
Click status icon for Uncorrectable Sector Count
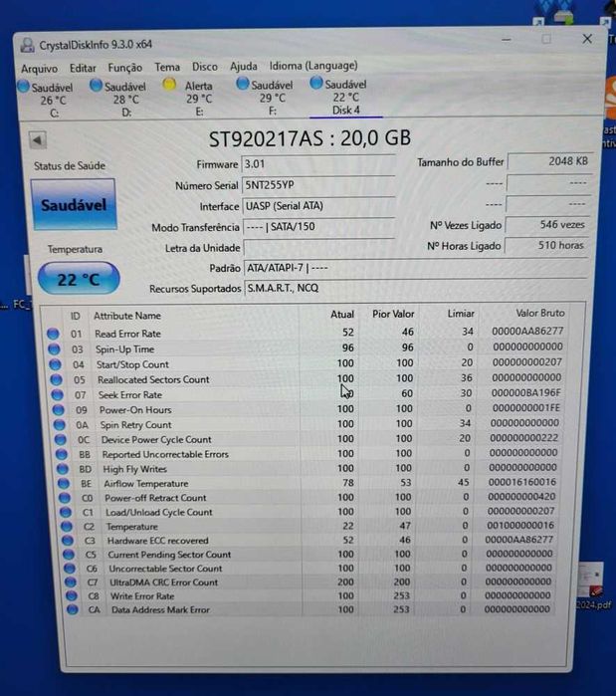pos(70,569)
